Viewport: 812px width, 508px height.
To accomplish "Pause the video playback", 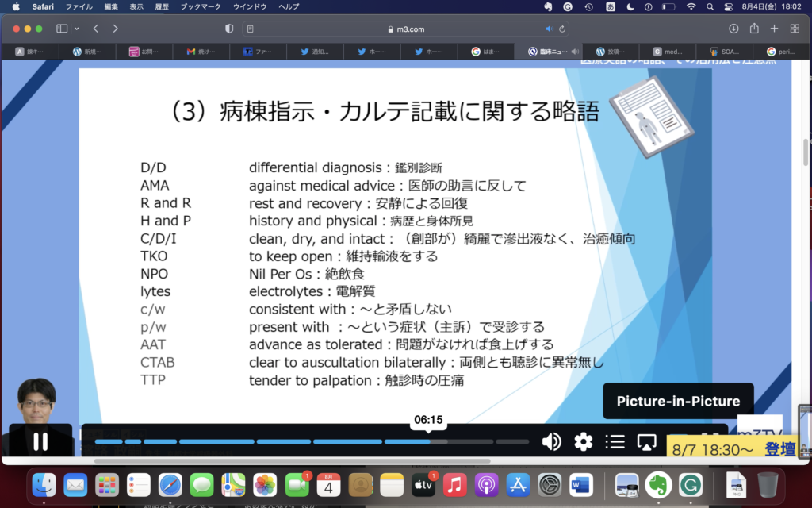I will (x=40, y=441).
